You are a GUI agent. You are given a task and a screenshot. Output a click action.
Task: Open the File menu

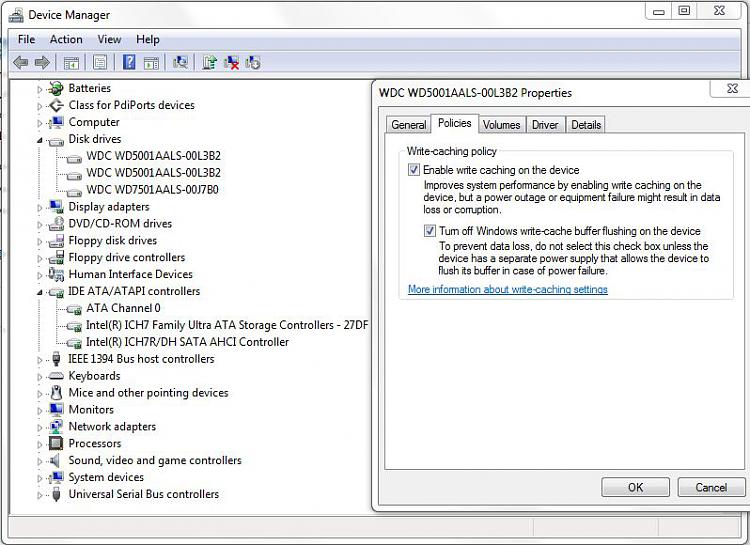click(26, 39)
